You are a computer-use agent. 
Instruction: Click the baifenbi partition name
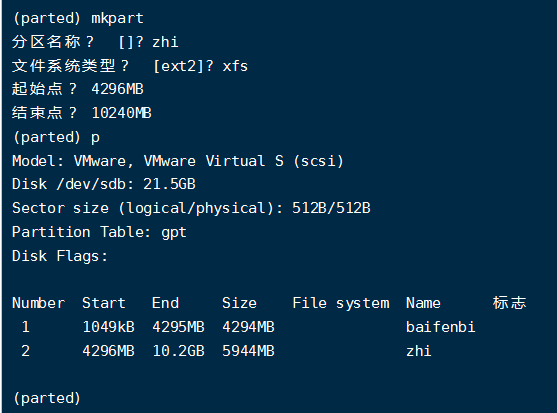(440, 327)
